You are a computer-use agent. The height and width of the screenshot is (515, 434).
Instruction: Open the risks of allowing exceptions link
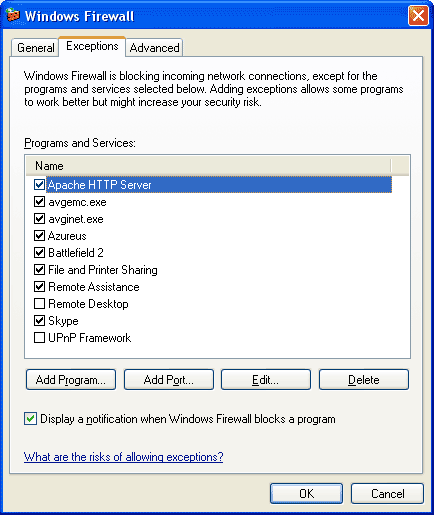point(123,457)
